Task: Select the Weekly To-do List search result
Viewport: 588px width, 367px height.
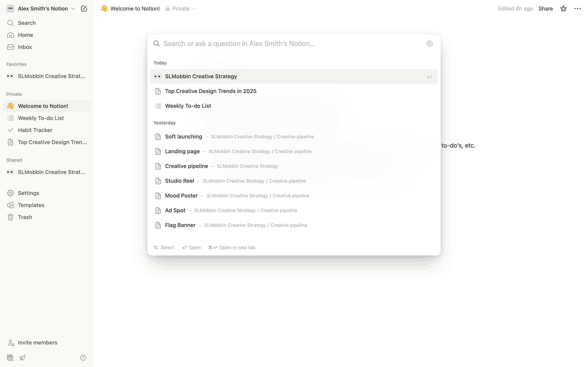Action: [x=188, y=106]
